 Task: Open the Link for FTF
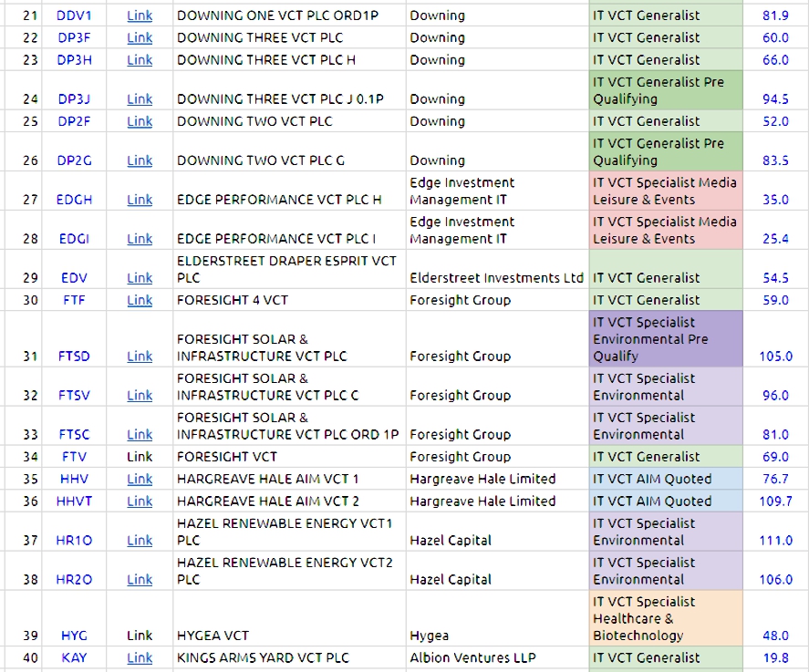point(140,300)
